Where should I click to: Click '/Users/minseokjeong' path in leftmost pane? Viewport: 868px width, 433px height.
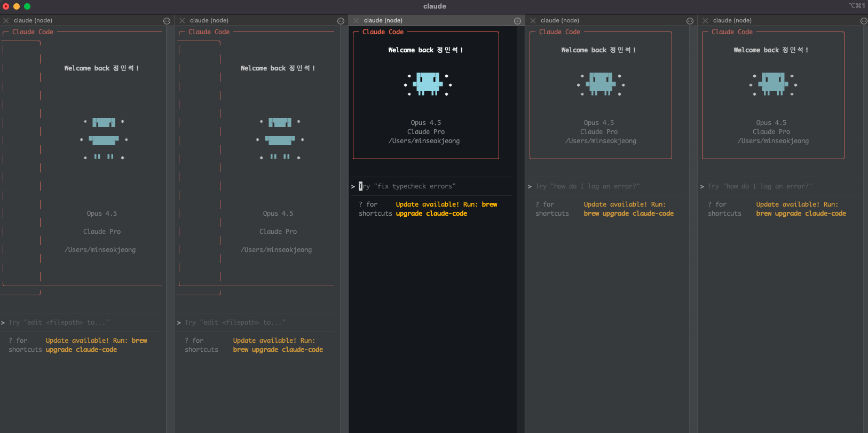pos(100,250)
